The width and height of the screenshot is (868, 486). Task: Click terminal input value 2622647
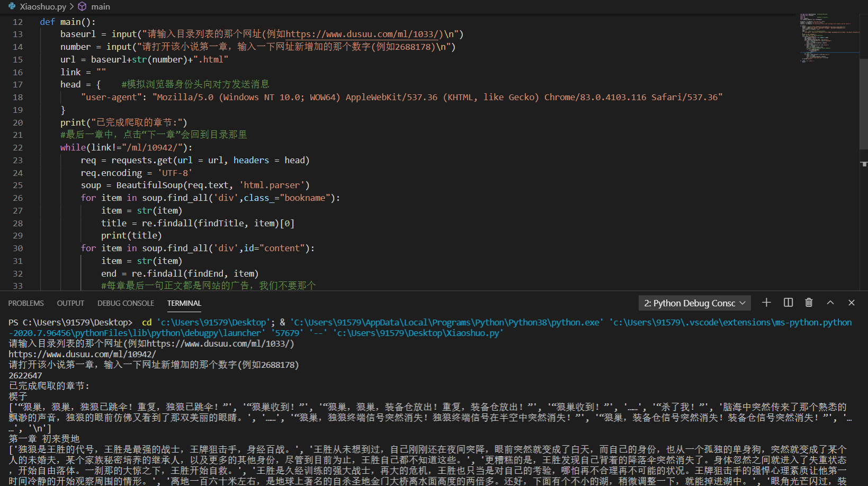tap(25, 375)
